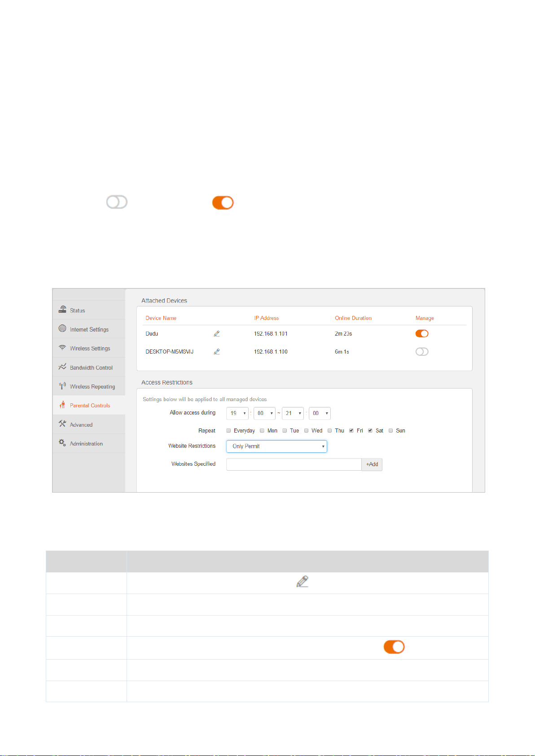Enable the Manage switch for DESKTOP-M5MSVIJ
This screenshot has width=535, height=756.
(x=422, y=352)
